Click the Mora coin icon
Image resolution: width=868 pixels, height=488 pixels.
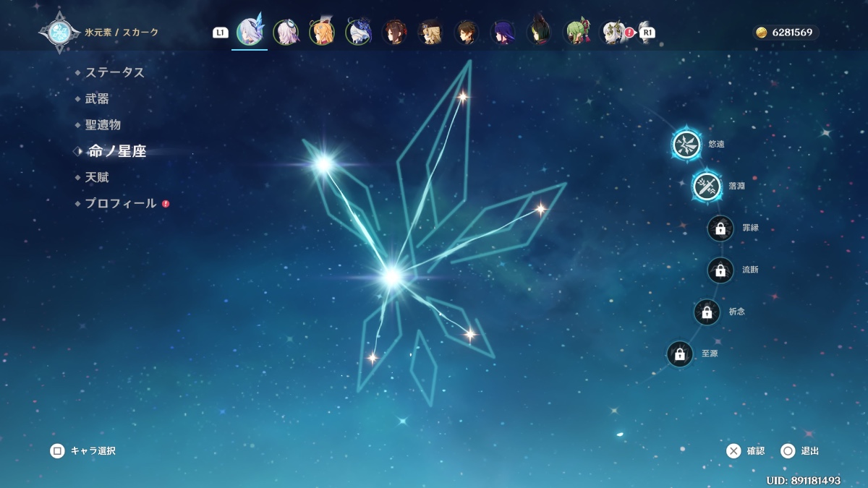click(x=761, y=33)
